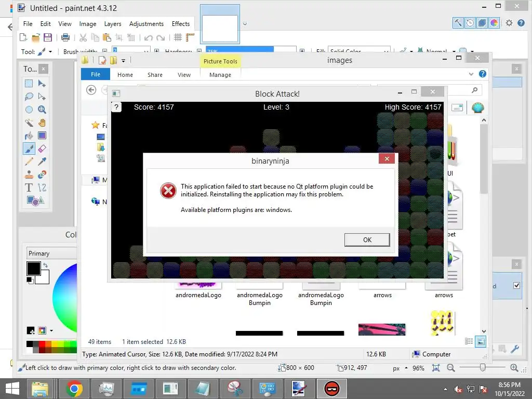Select the Pan hand tool

pos(42,123)
